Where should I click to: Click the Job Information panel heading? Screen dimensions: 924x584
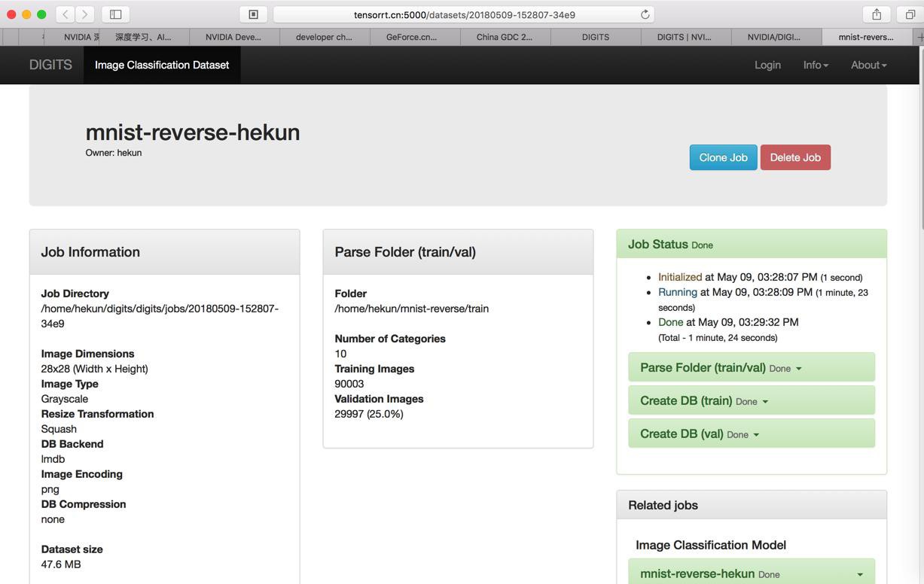(90, 252)
